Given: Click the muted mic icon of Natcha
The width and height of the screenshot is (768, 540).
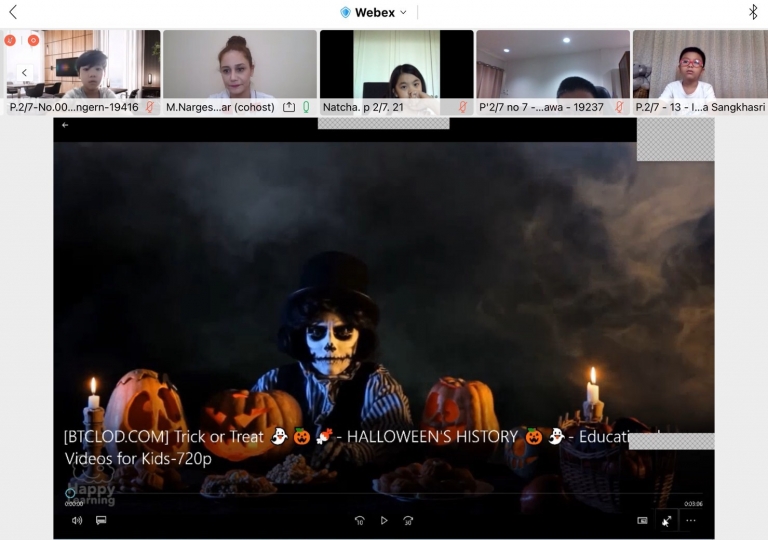Looking at the screenshot, I should [x=462, y=107].
